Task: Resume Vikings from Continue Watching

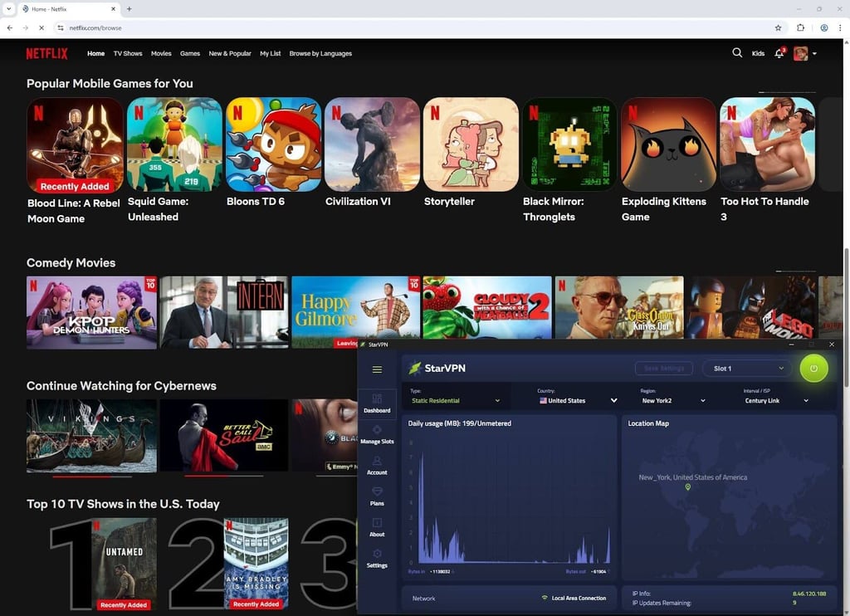Action: 91,436
